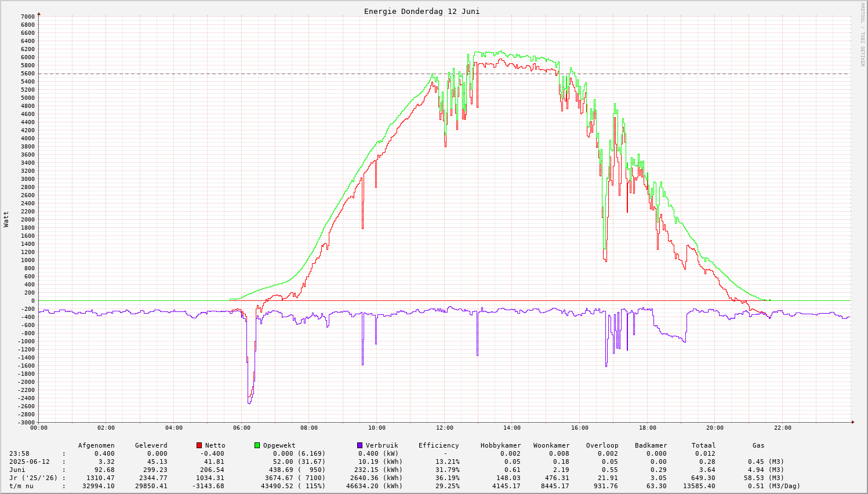
Task: Click the Geleverd column header
Action: tap(151, 445)
